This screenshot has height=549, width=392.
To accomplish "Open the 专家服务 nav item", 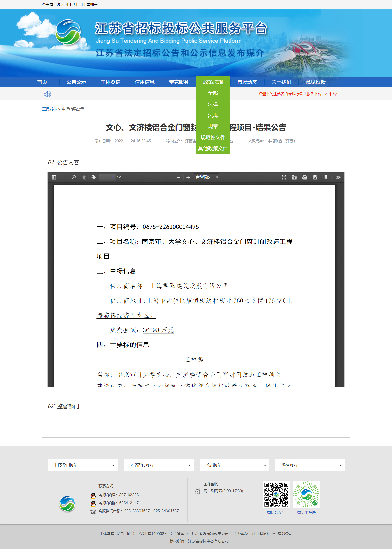I will [179, 82].
